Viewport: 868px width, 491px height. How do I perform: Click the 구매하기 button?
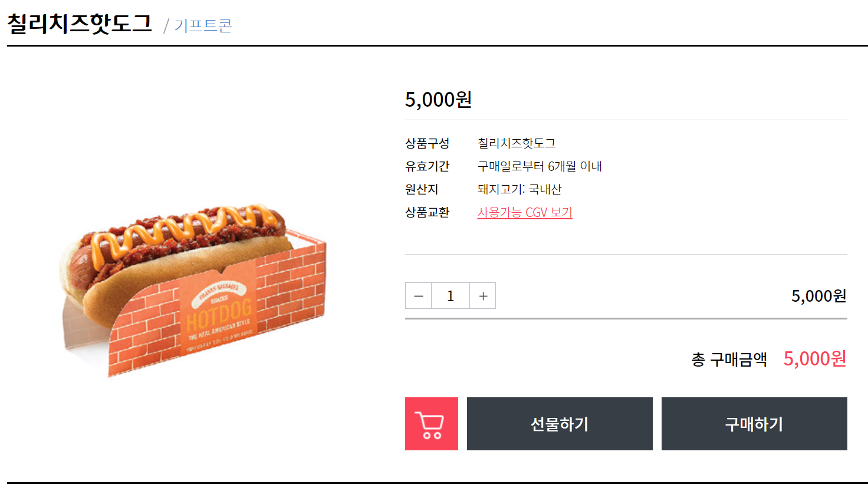click(x=754, y=424)
